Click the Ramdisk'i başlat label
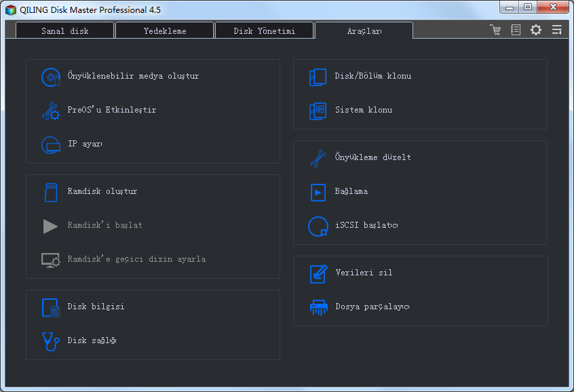This screenshot has height=392, width=574. (x=104, y=225)
